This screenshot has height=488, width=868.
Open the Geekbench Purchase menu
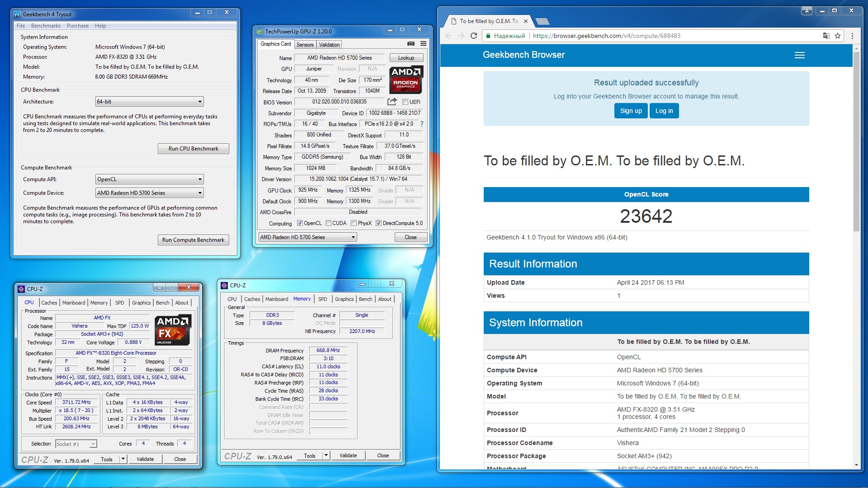pyautogui.click(x=78, y=26)
